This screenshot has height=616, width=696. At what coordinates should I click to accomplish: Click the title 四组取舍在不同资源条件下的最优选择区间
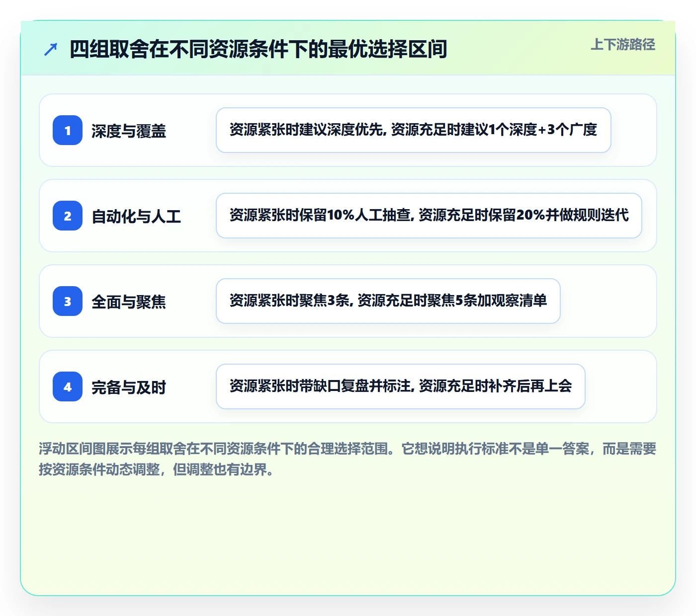click(x=259, y=49)
